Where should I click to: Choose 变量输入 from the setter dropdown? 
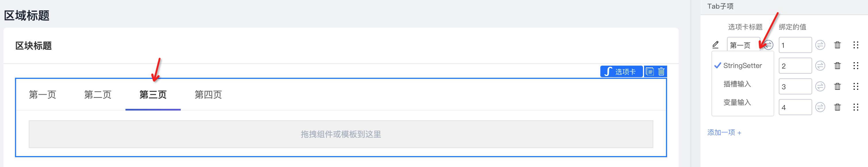pos(737,103)
